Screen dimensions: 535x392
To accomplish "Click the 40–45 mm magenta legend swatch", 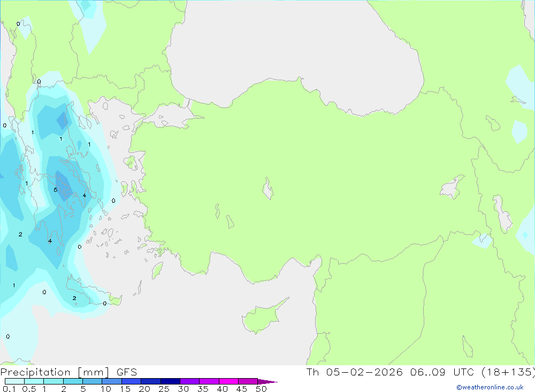I will 228,381.
